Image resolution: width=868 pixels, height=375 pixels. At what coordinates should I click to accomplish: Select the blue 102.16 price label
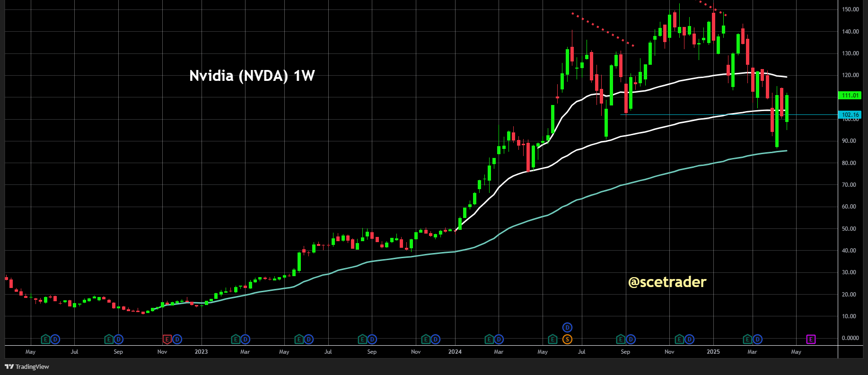(850, 115)
